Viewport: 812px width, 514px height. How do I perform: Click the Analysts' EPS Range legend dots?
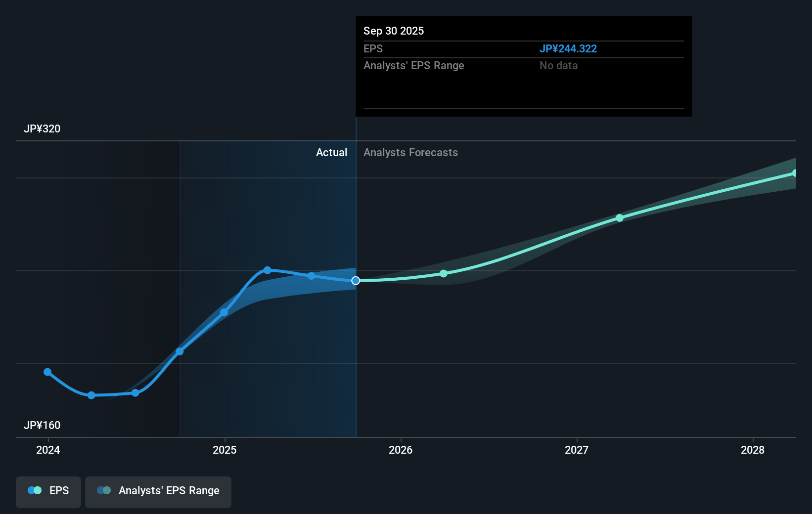[103, 490]
